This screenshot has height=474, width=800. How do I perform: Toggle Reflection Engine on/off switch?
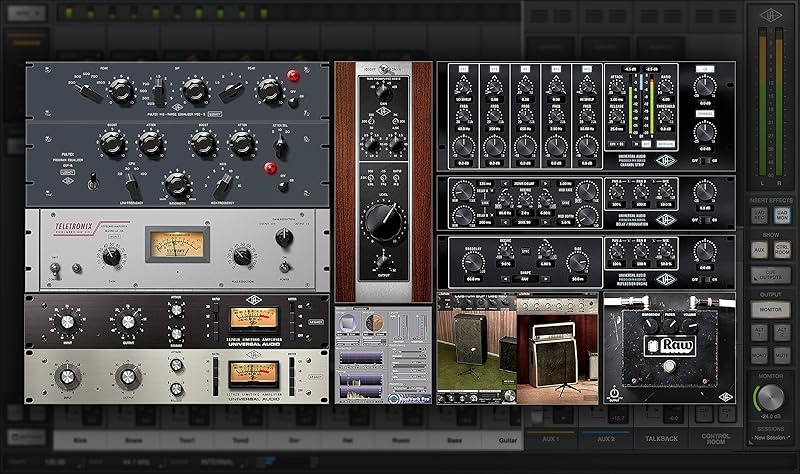tap(705, 279)
